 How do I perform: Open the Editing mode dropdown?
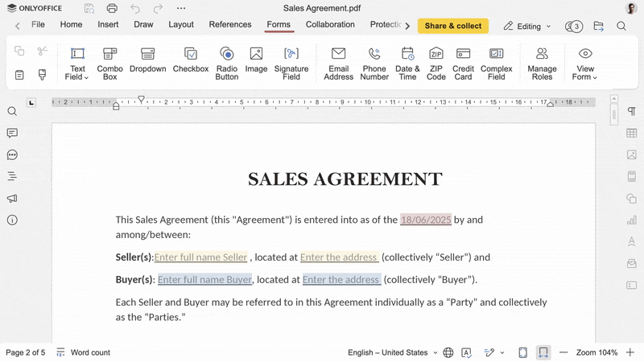pyautogui.click(x=527, y=27)
